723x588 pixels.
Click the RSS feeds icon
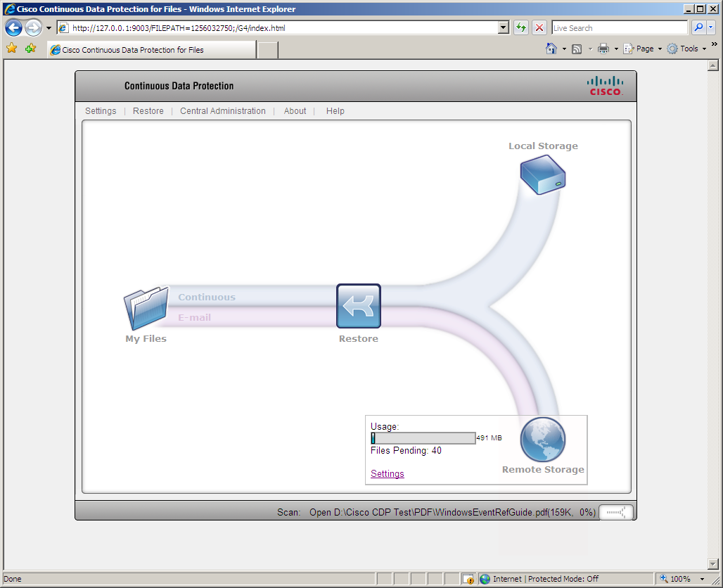[577, 49]
